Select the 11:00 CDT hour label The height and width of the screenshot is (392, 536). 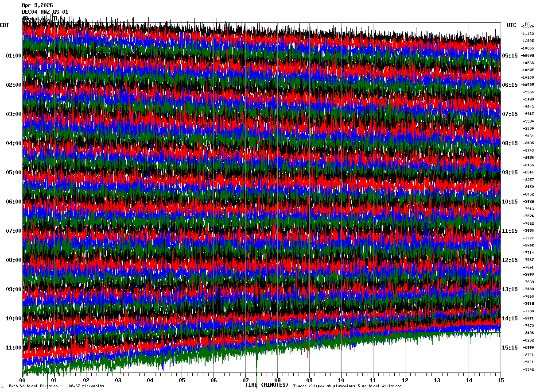pyautogui.click(x=14, y=348)
